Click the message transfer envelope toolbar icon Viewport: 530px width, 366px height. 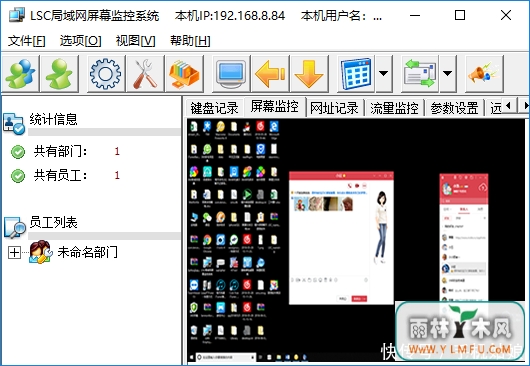[x=419, y=74]
